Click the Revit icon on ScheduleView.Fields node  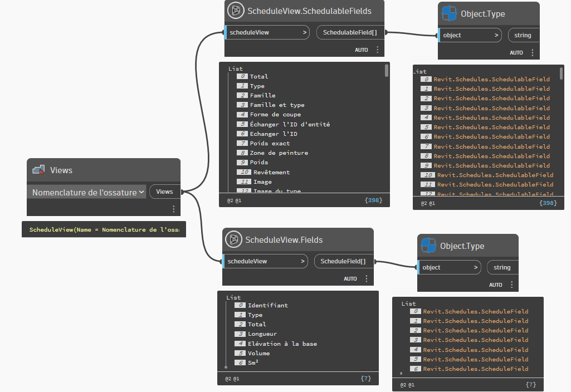pos(233,239)
